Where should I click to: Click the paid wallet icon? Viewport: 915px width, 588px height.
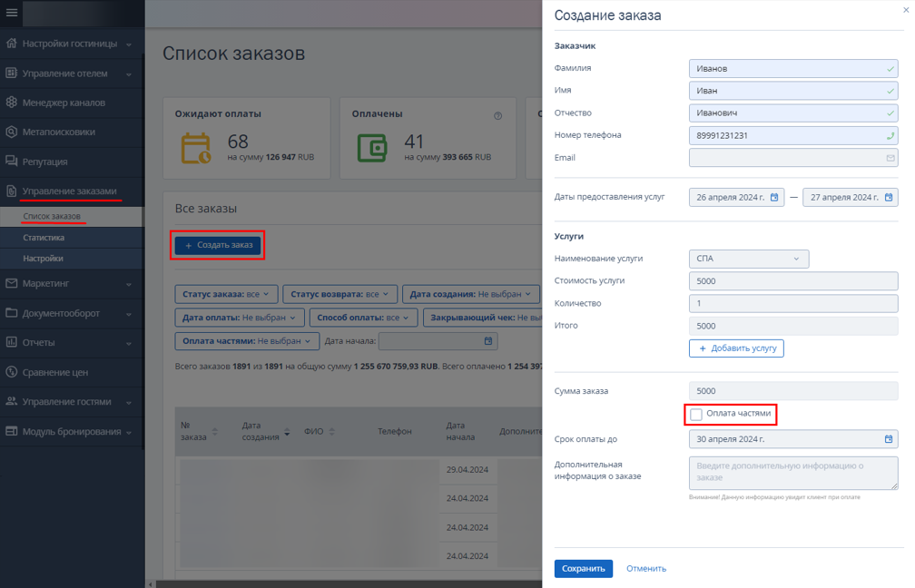[x=372, y=148]
